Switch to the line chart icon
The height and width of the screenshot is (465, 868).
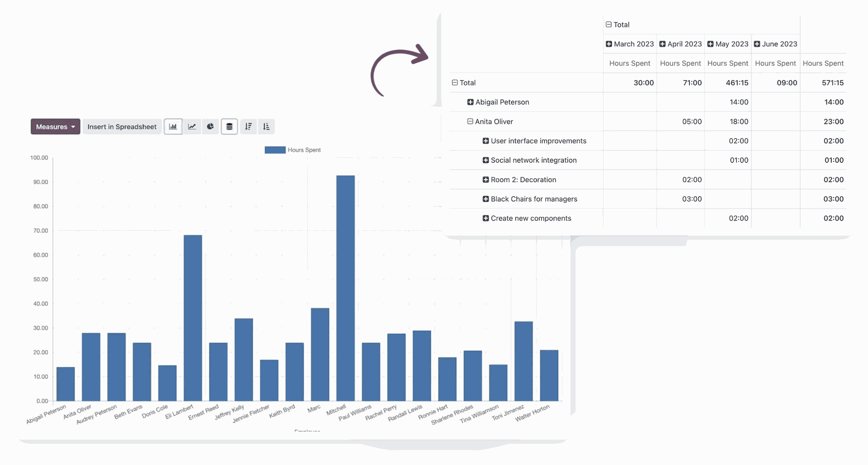[x=192, y=127]
